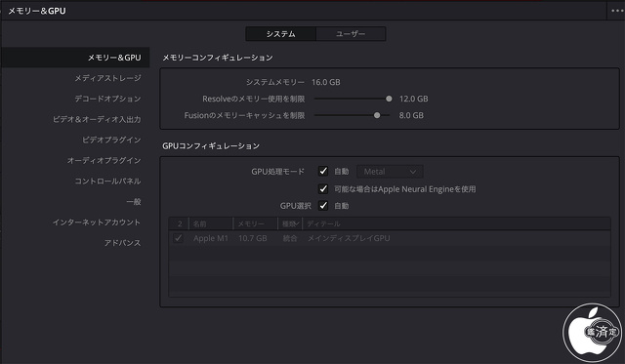This screenshot has width=625, height=364.
Task: Toggle Apple Neural Engine usage checkbox
Action: click(x=323, y=188)
